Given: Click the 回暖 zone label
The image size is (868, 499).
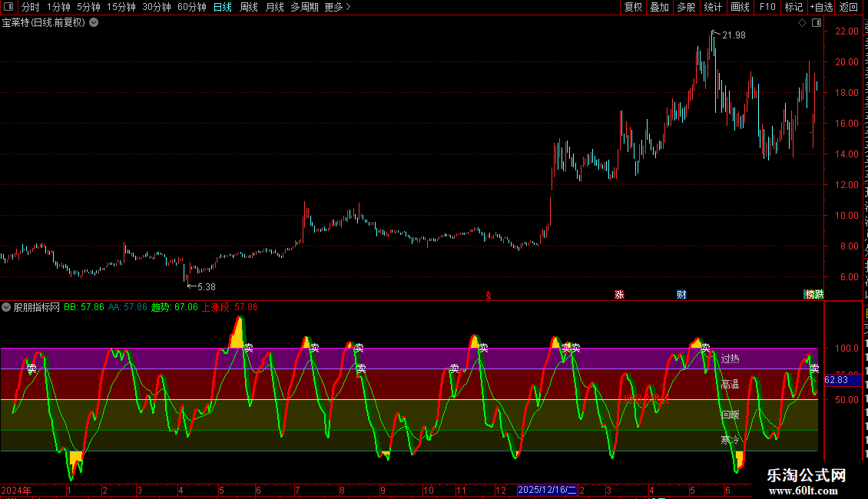Looking at the screenshot, I should [730, 415].
